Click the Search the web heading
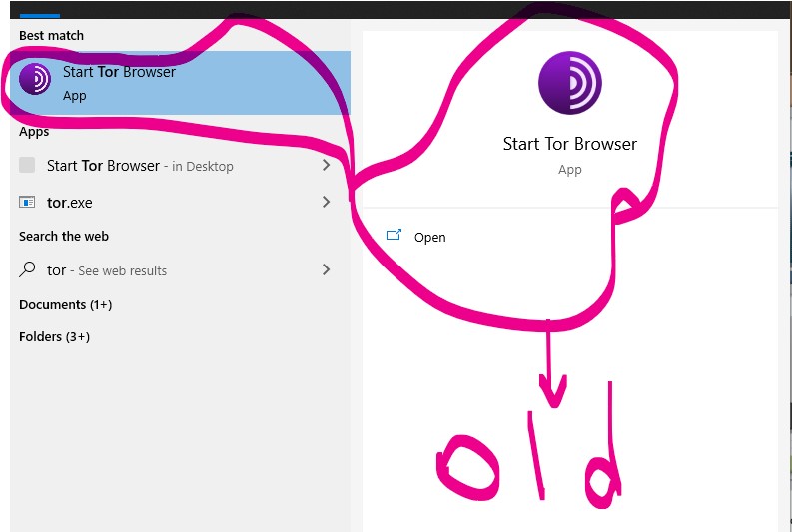This screenshot has height=532, width=792. point(64,236)
